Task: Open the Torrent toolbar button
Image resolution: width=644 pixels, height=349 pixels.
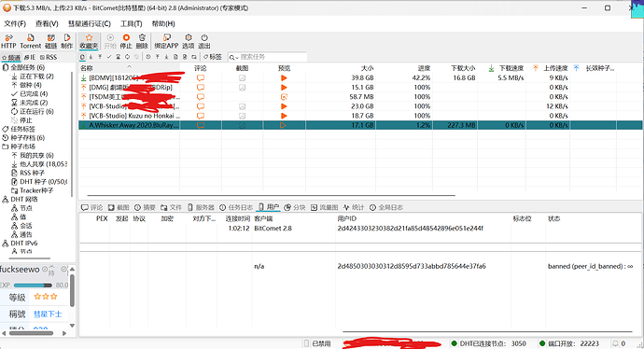Action: (x=31, y=41)
